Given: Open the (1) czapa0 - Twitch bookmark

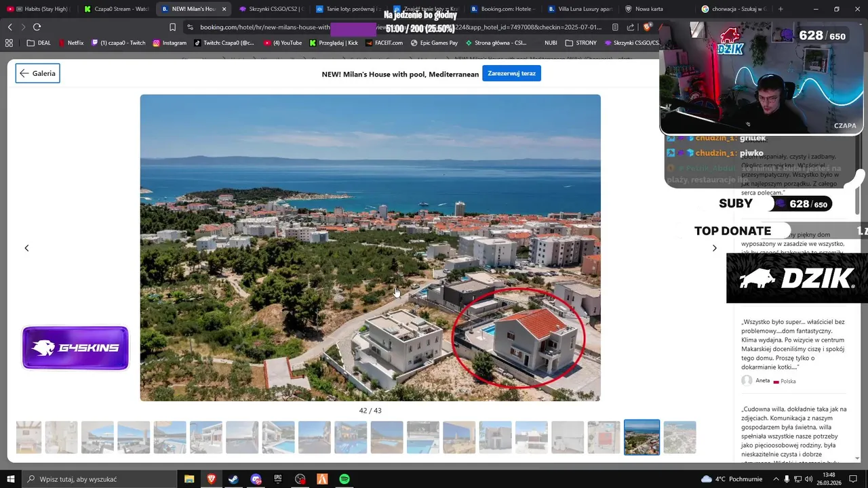Looking at the screenshot, I should point(118,43).
